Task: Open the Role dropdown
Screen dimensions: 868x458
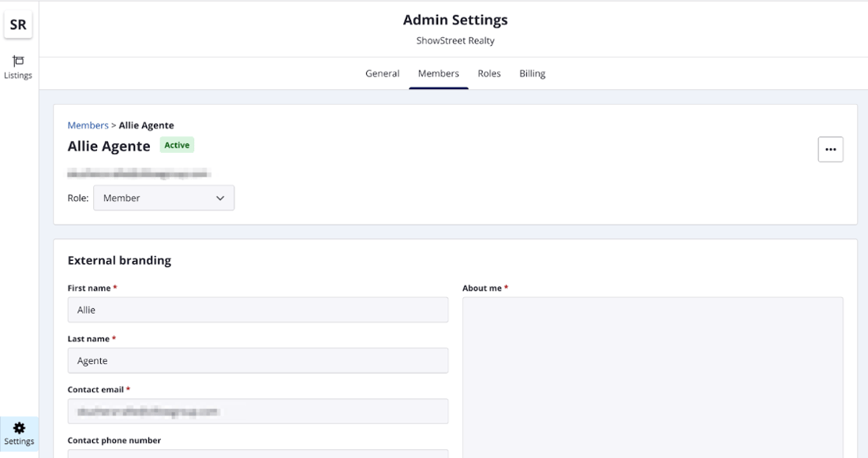Action: coord(163,198)
